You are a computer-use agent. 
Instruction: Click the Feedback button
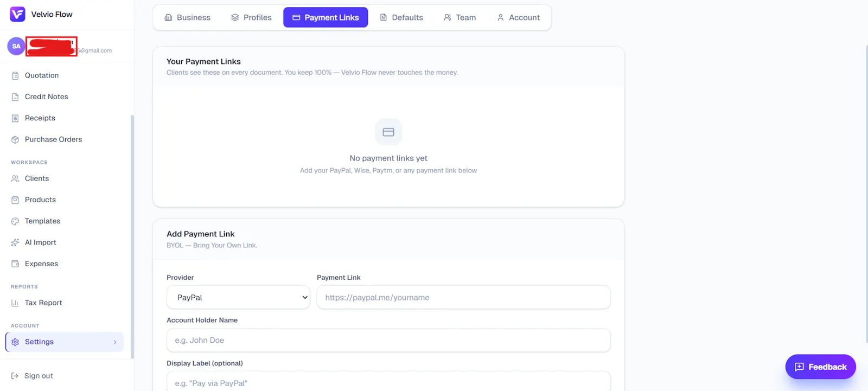tap(820, 367)
